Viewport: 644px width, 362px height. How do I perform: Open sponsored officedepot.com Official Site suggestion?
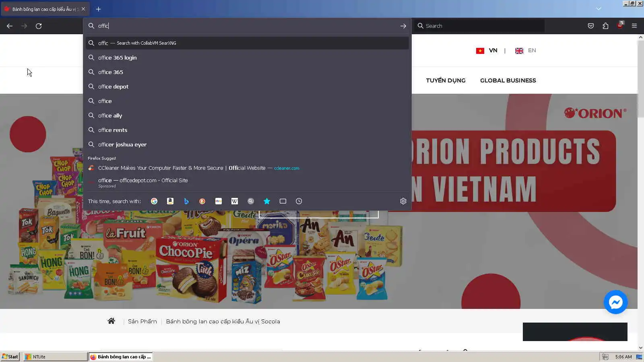pos(247,183)
